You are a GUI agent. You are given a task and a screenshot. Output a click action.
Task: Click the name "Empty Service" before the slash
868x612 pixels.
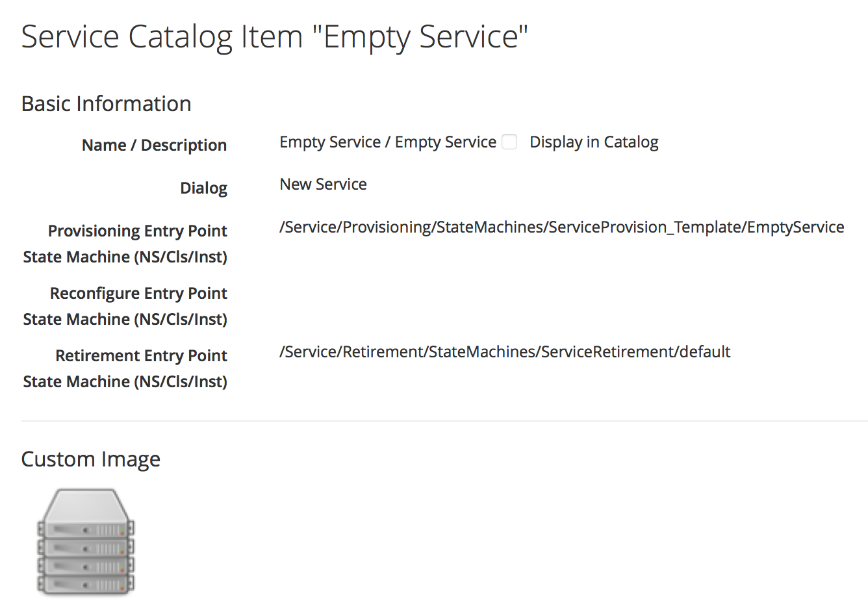point(329,142)
